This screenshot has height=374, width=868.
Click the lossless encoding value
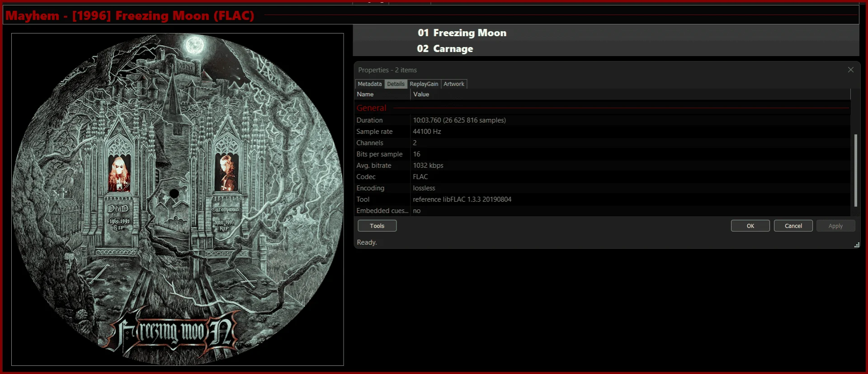[x=424, y=188]
